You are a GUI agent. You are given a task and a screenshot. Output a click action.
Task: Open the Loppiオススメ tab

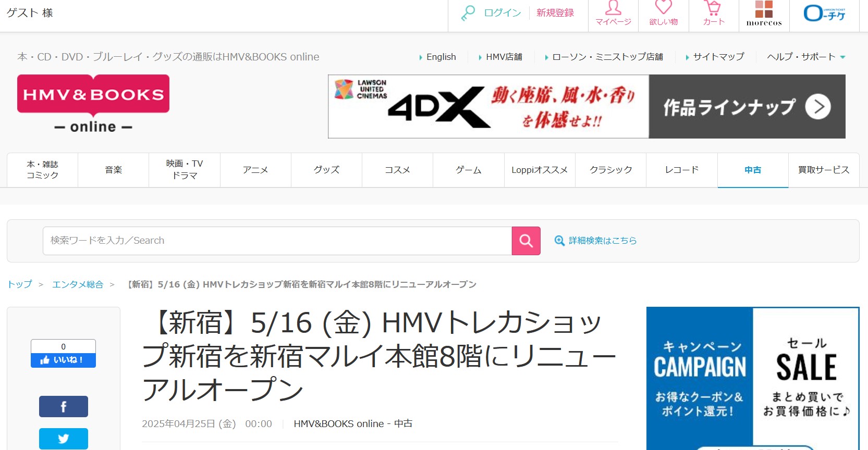point(540,170)
